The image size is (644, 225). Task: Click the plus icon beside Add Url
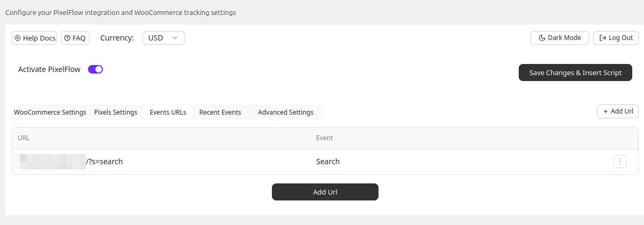[606, 111]
